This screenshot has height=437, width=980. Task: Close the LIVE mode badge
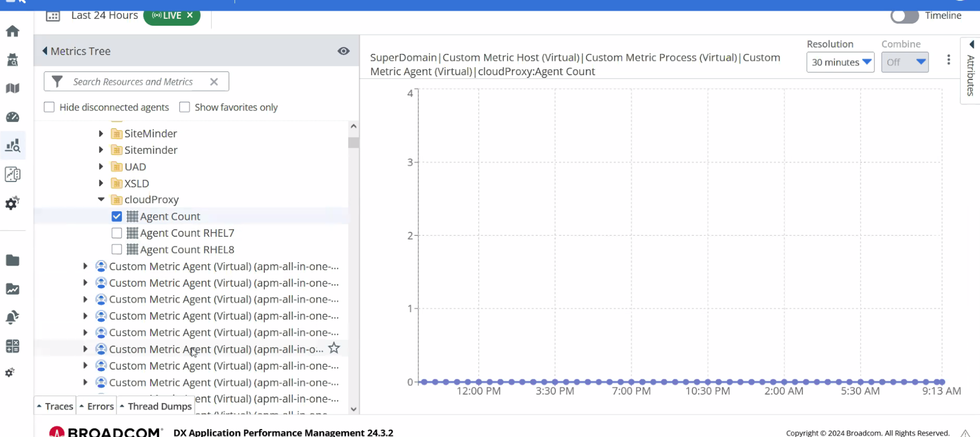pyautogui.click(x=190, y=15)
